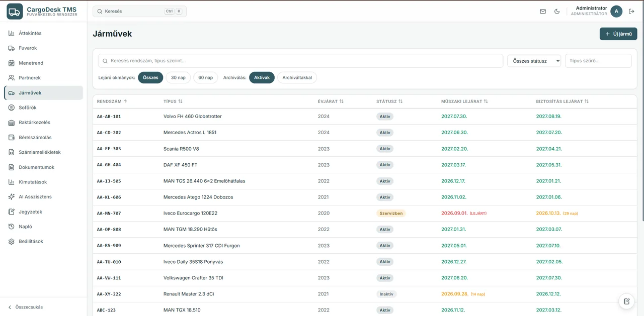The height and width of the screenshot is (316, 644).
Task: Click the CargoDesk truck logo
Action: tap(15, 11)
